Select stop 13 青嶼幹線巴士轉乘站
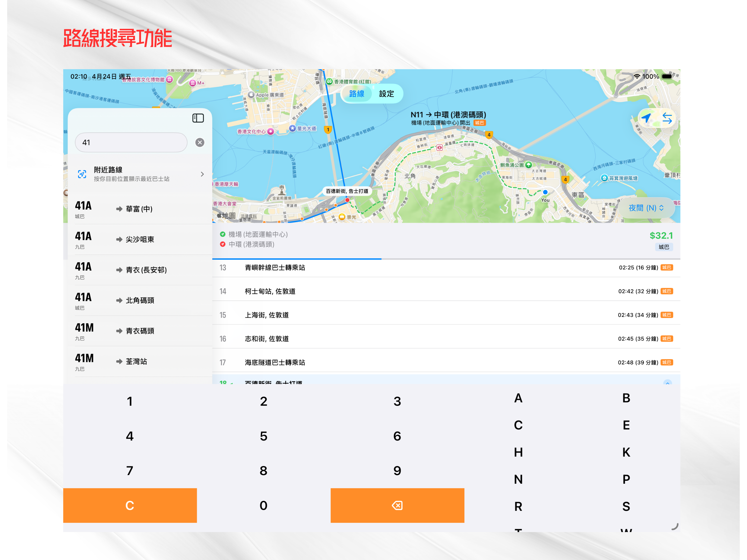 point(446,268)
